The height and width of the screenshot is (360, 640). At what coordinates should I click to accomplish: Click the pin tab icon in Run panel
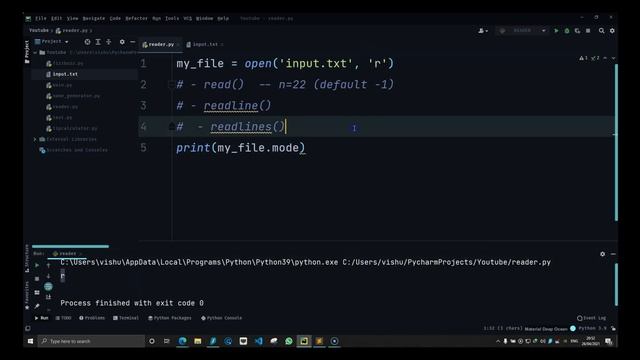(37, 306)
